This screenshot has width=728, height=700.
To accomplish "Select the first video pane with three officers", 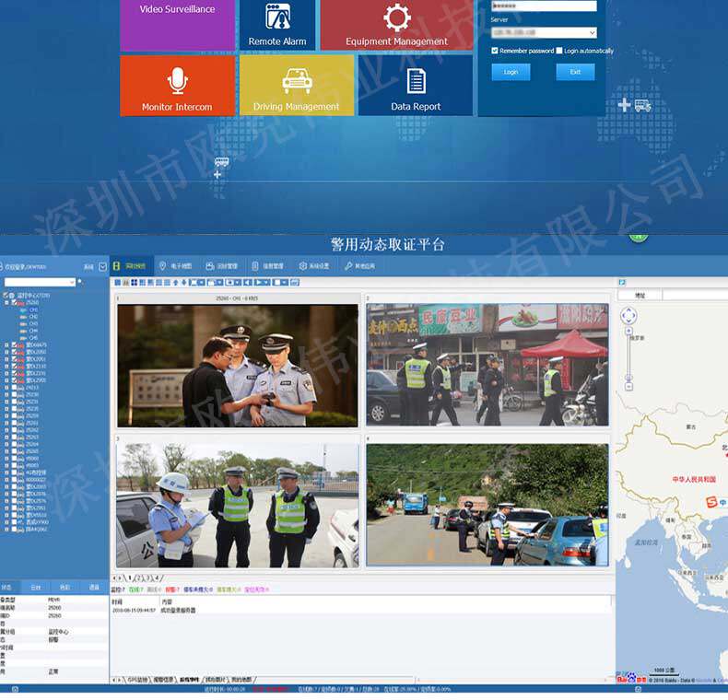I will tap(238, 366).
